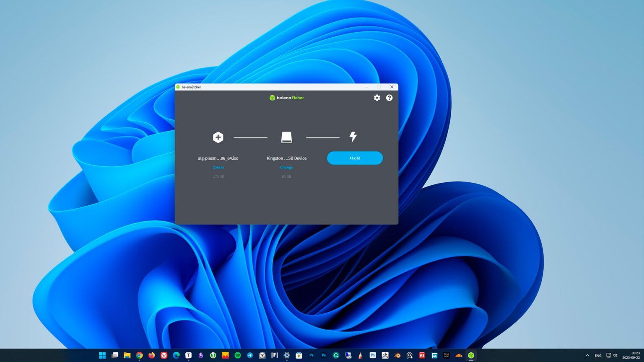The image size is (644, 362).
Task: Launch Photoshop from the taskbar
Action: point(373,355)
